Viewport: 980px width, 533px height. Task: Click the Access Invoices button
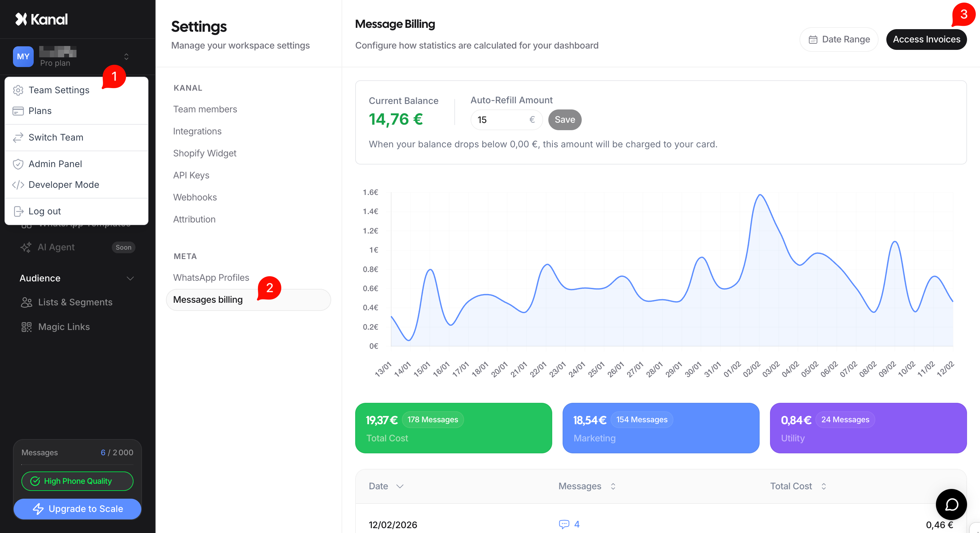click(926, 40)
